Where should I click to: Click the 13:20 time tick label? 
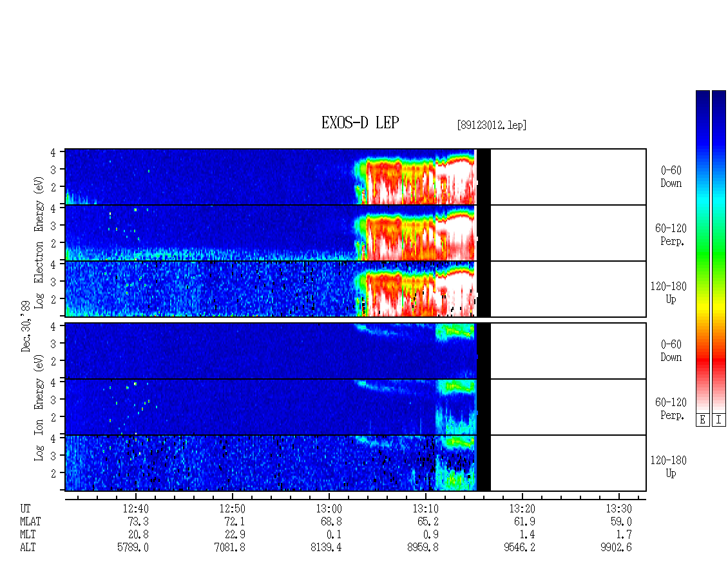[522, 509]
